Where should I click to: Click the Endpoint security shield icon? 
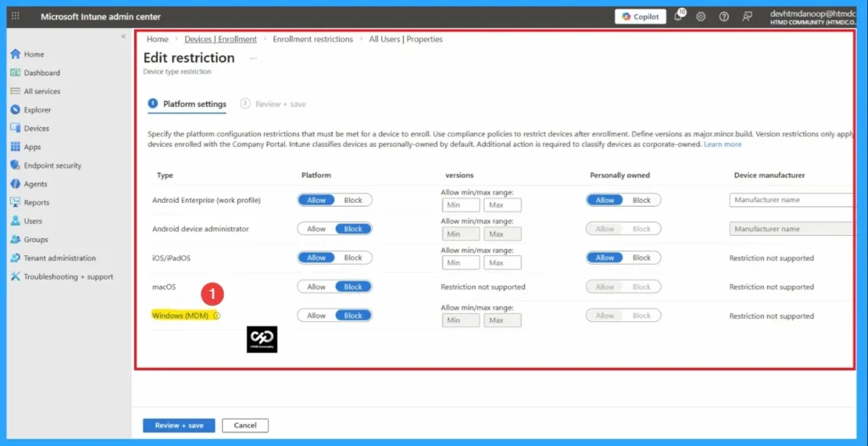[15, 165]
